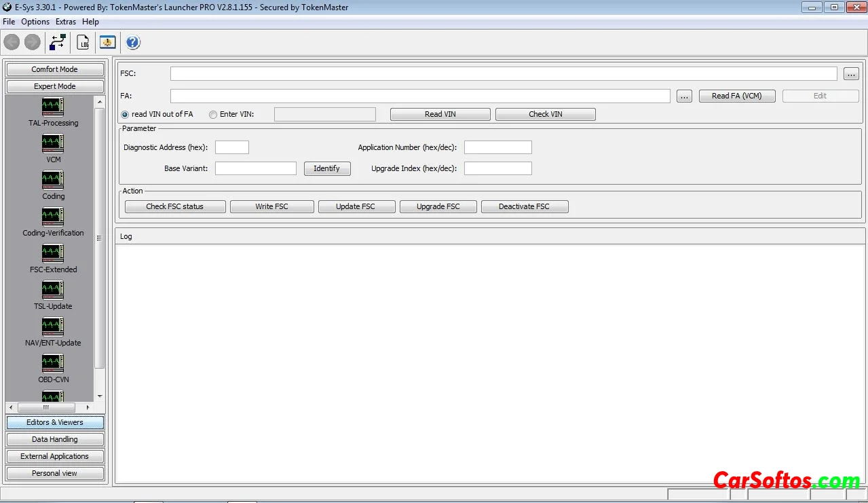868x503 pixels.
Task: Open the NAV/ENT-Update module icon
Action: pyautogui.click(x=53, y=327)
